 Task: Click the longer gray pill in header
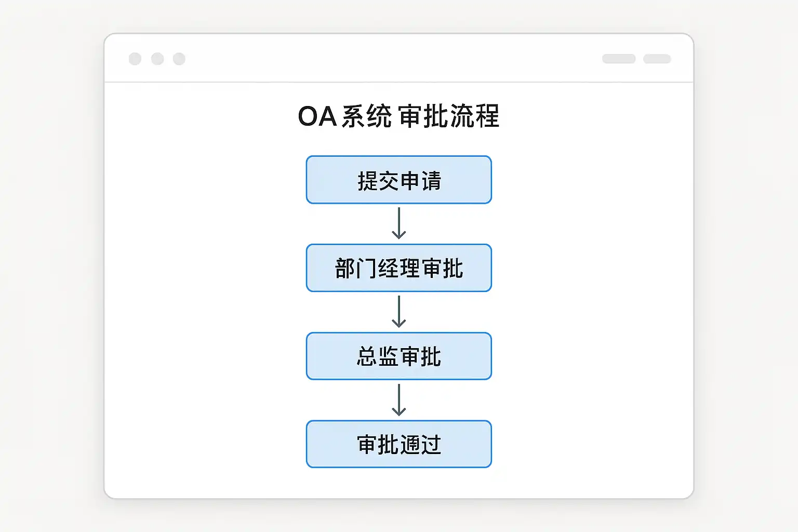[619, 59]
